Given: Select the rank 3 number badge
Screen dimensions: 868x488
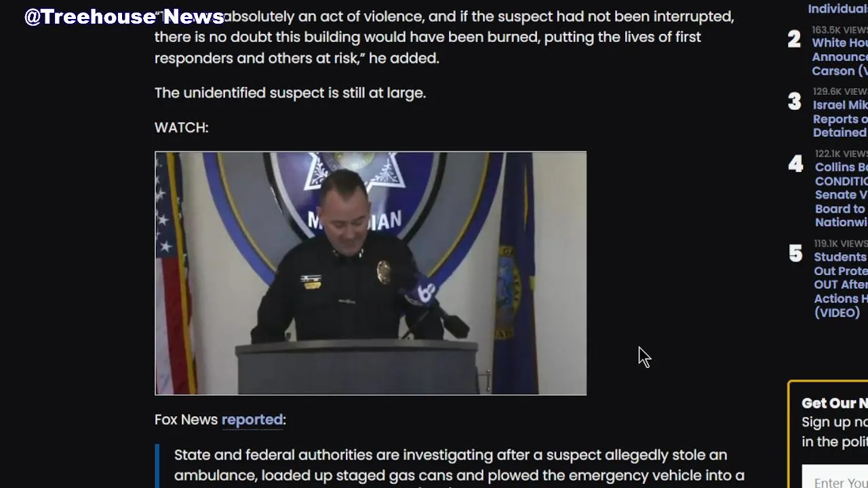Looking at the screenshot, I should point(794,102).
